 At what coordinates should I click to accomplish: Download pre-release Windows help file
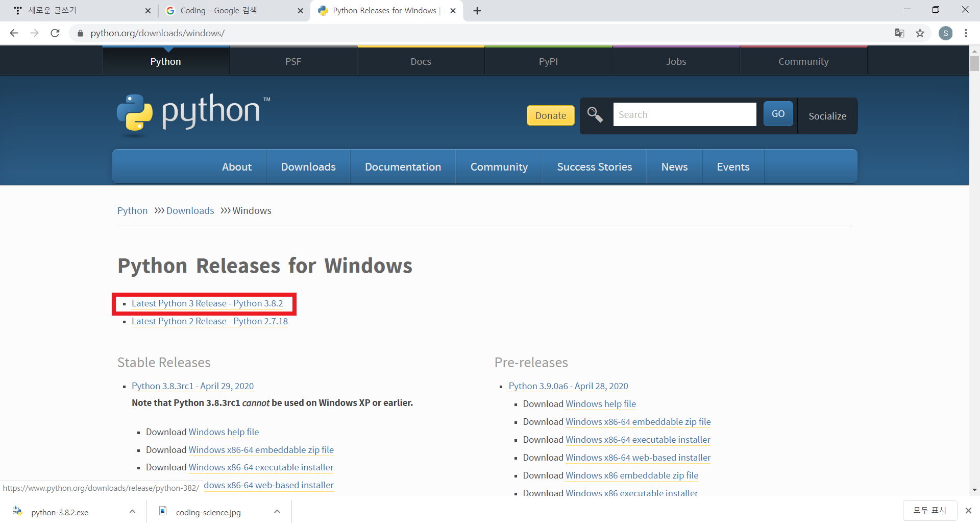click(x=601, y=404)
